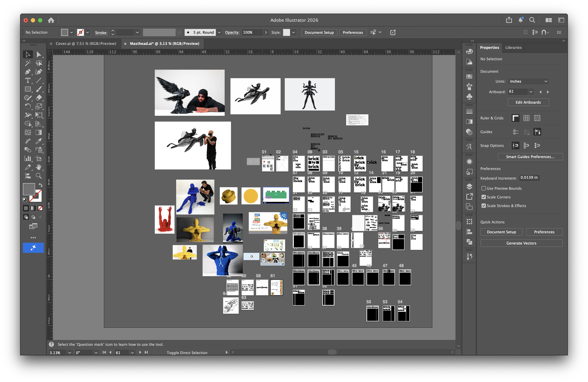Show the grid in Ruler & Grids

(x=526, y=118)
